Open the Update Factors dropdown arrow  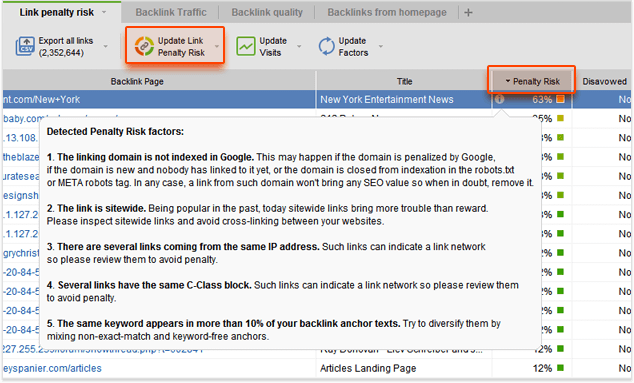point(380,46)
